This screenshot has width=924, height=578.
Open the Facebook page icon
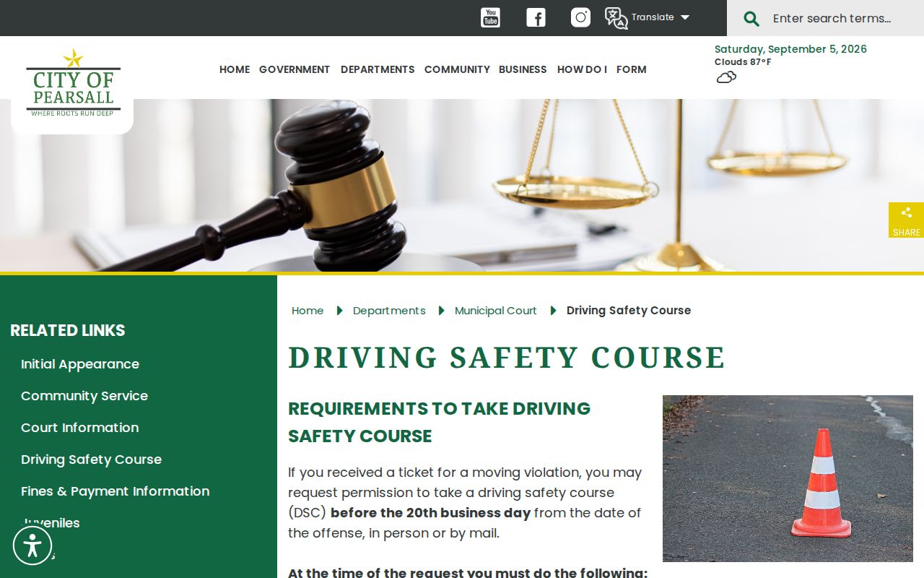tap(536, 17)
